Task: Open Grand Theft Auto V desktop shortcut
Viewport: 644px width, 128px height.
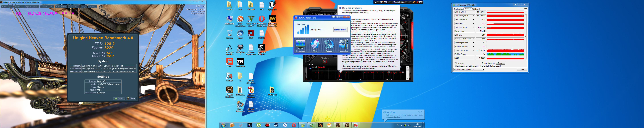Action: click(x=251, y=21)
